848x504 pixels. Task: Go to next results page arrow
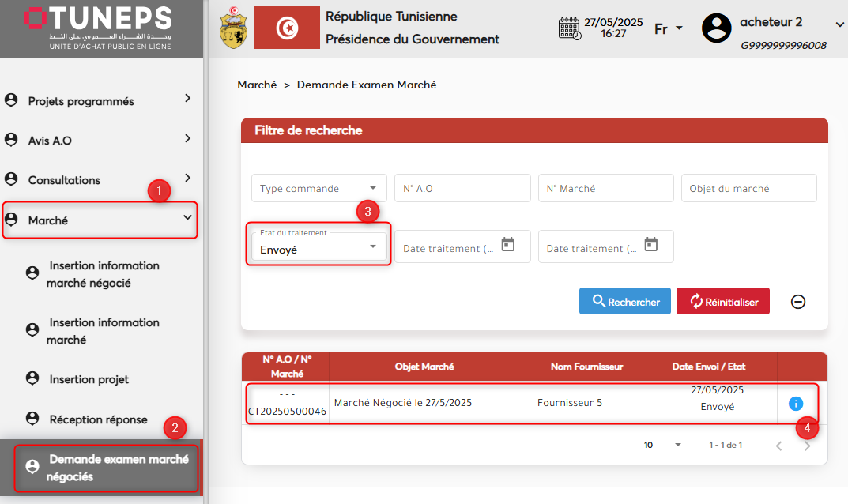pyautogui.click(x=807, y=446)
